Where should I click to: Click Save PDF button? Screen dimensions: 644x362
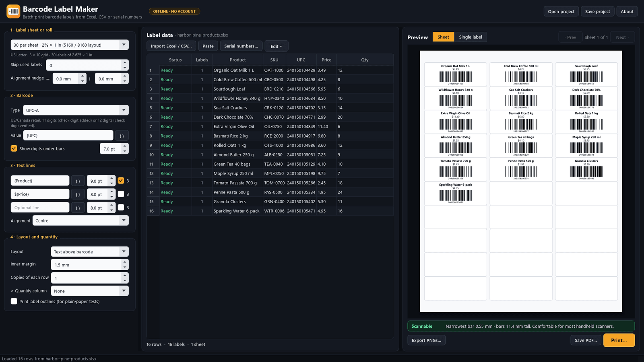(x=586, y=340)
